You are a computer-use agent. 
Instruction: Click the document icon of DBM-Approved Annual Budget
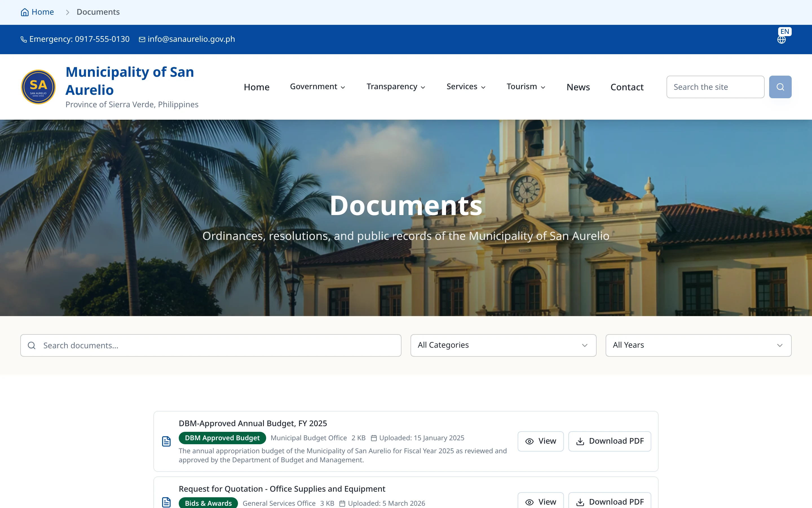point(166,441)
